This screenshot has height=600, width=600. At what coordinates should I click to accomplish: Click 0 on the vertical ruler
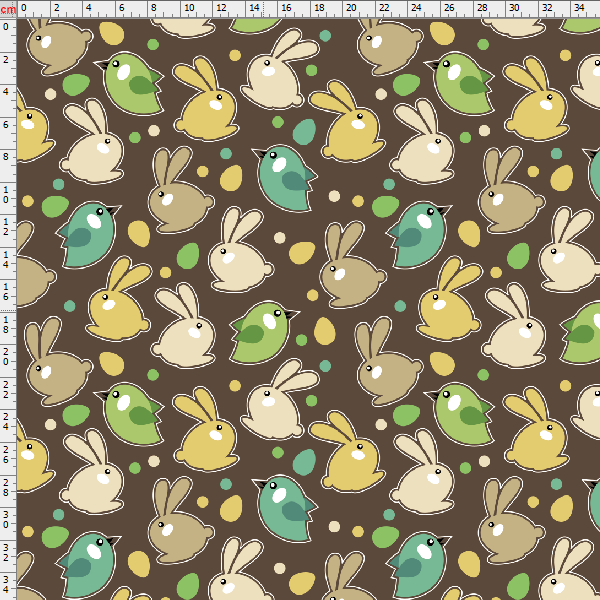coord(6,27)
